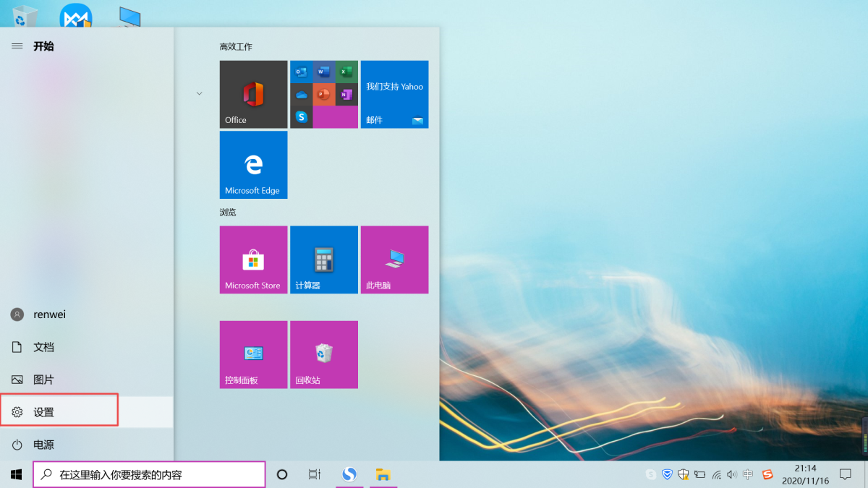Viewport: 868px width, 488px height.
Task: Toggle the 中 input method indicator
Action: click(x=748, y=475)
